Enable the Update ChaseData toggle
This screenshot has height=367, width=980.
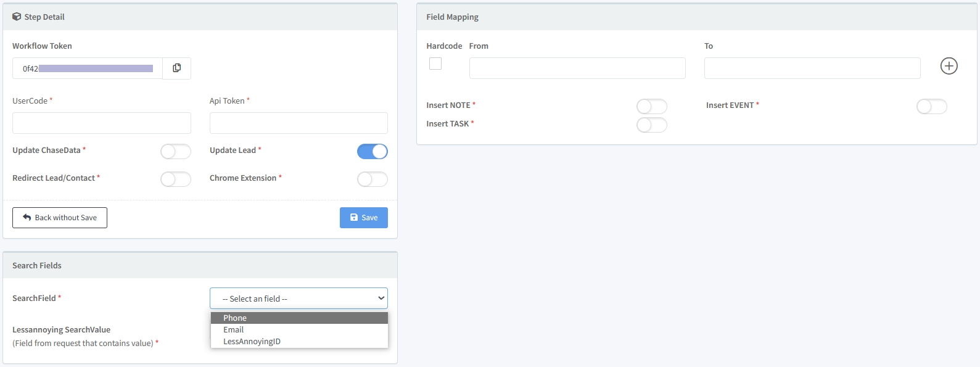click(176, 152)
